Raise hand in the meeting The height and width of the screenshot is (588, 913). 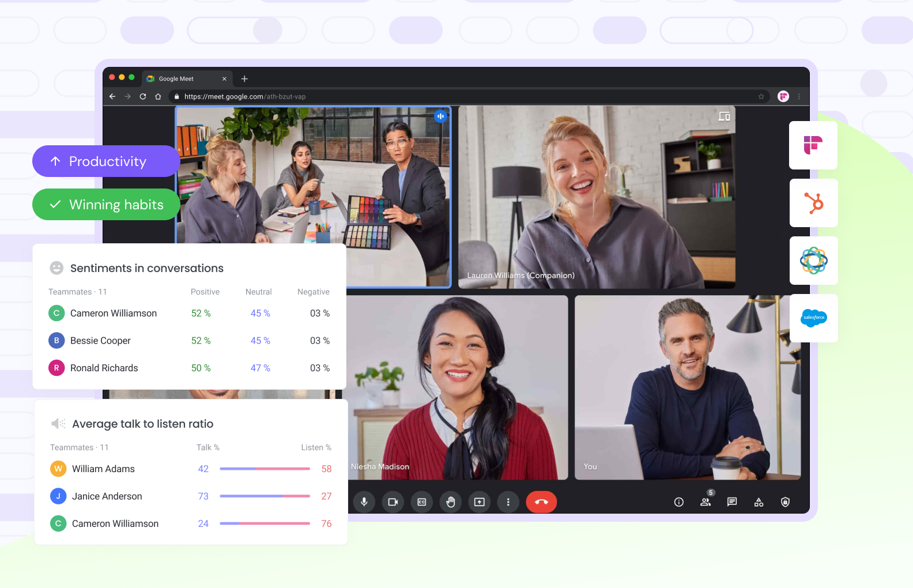451,502
